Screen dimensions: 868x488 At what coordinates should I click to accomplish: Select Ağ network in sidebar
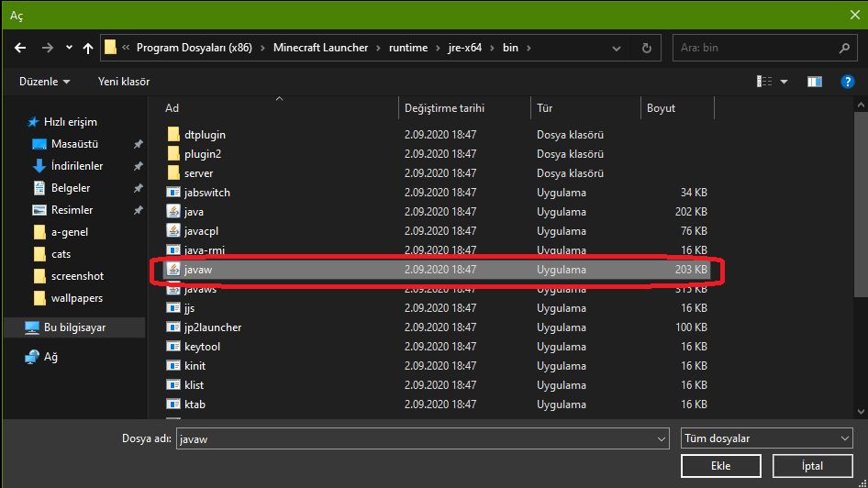tap(50, 357)
